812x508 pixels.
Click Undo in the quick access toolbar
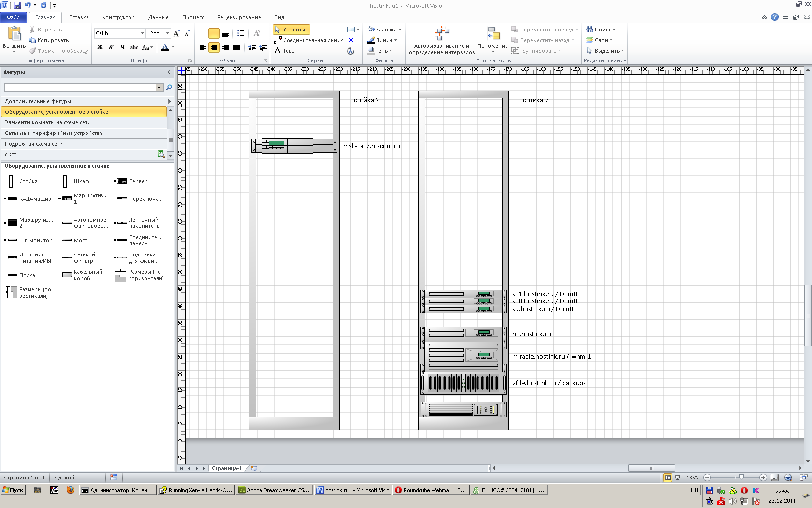click(x=28, y=5)
